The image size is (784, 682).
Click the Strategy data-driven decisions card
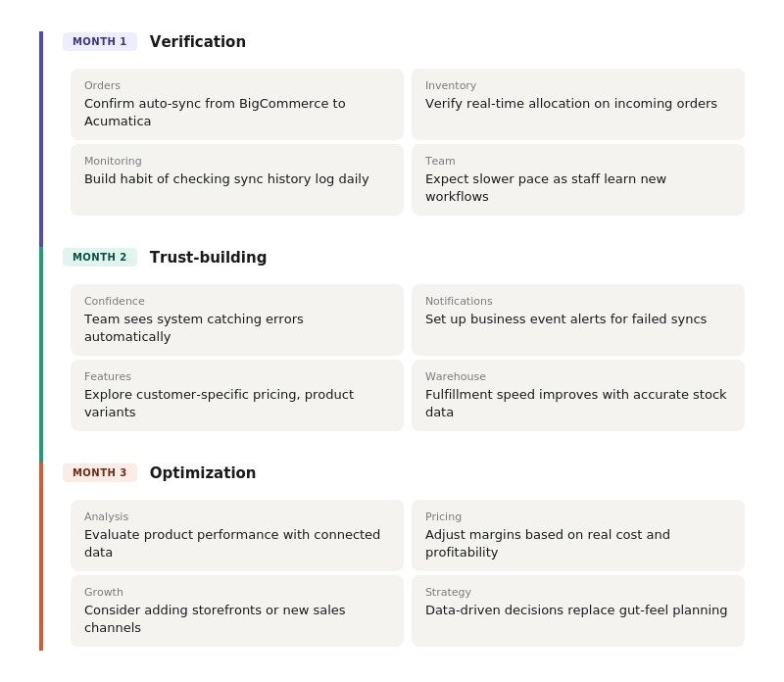578,610
